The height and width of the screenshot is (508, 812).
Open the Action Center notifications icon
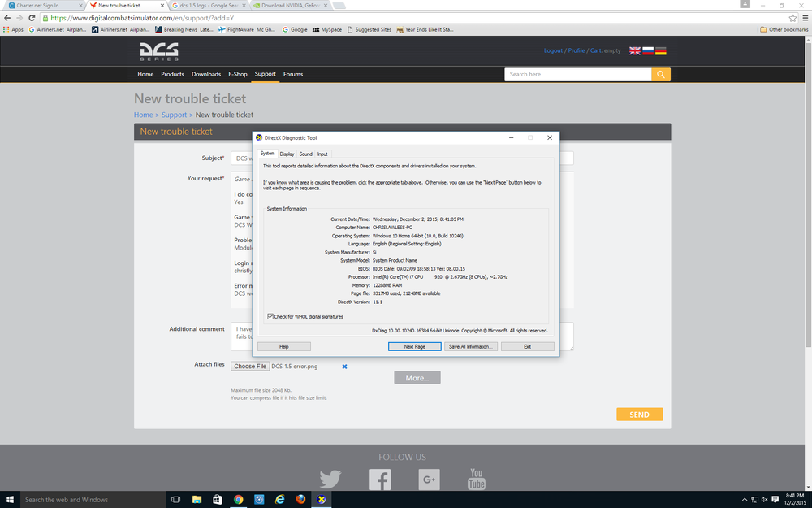coord(775,500)
